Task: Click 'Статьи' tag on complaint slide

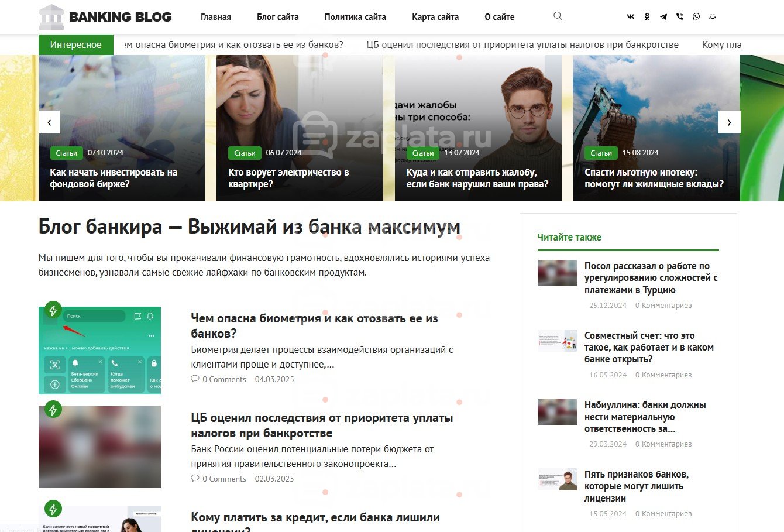Action: point(423,153)
